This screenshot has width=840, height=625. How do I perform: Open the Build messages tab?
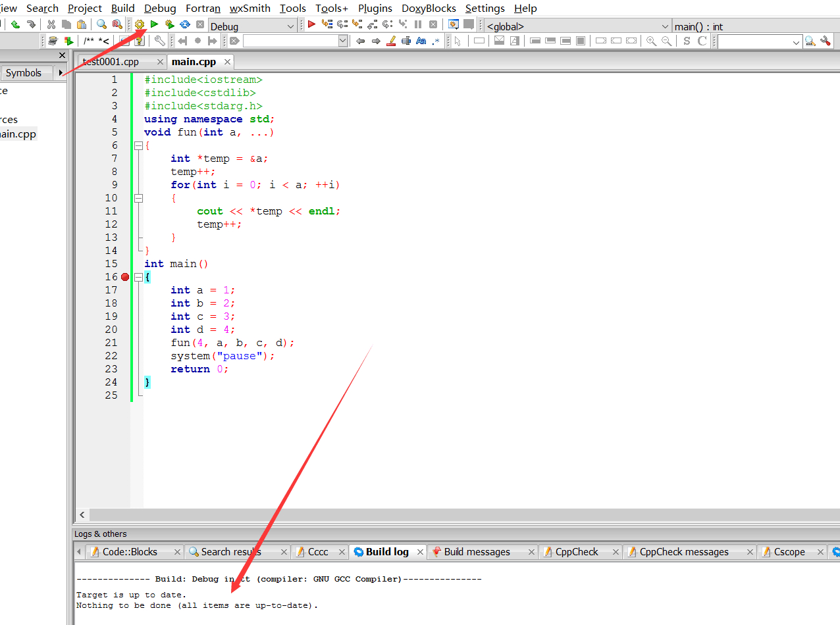coord(477,552)
